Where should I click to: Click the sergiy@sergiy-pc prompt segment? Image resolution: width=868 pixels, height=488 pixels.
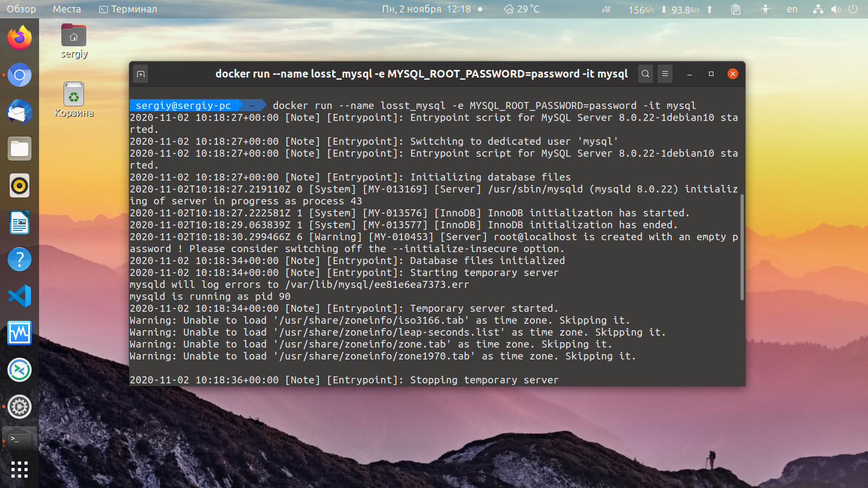(x=183, y=105)
